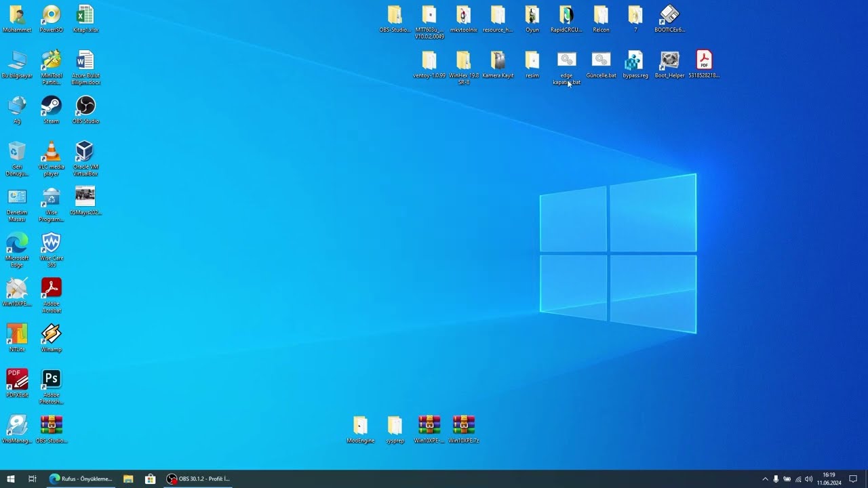Open battery status in tray
Screen dimensions: 868x488
point(787,479)
